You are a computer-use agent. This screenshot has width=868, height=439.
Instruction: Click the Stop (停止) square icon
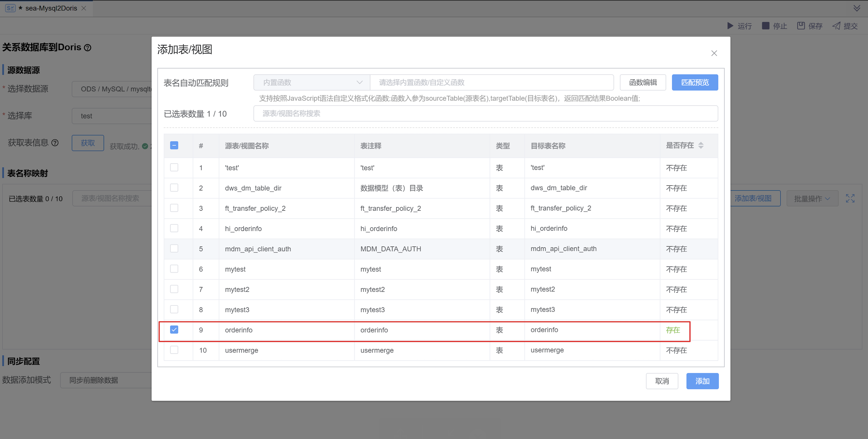(765, 26)
